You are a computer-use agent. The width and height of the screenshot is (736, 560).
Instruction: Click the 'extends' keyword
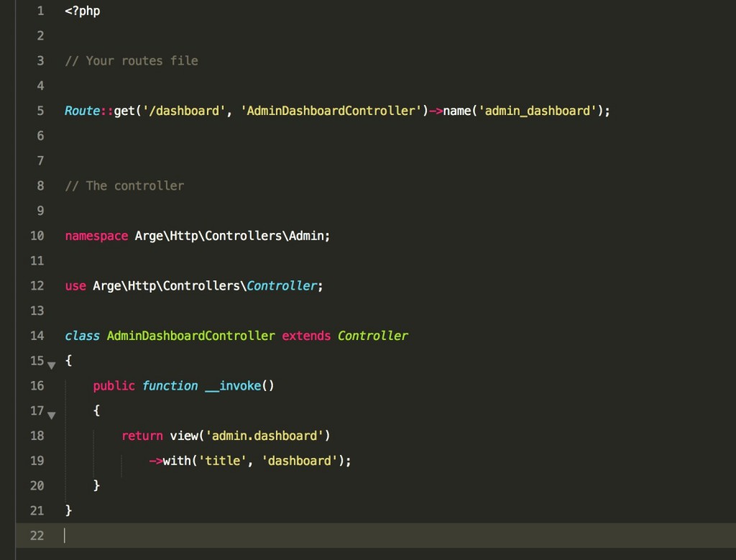click(x=306, y=336)
